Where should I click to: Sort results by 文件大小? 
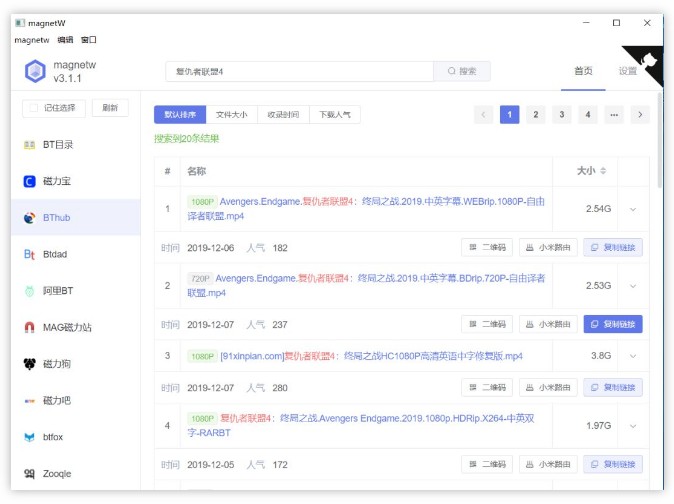tap(232, 115)
